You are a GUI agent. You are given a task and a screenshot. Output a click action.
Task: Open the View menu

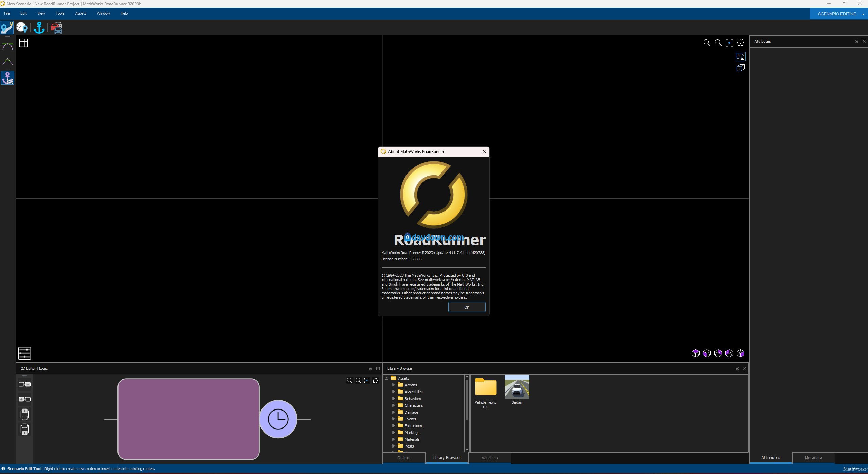coord(41,13)
